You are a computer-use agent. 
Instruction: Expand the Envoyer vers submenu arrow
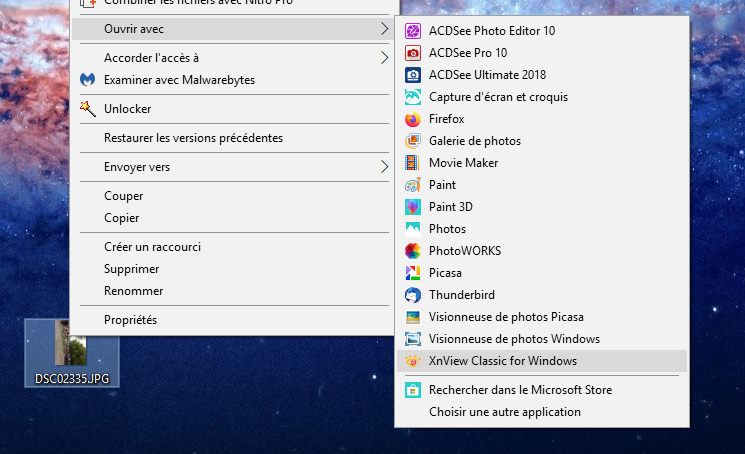coord(384,167)
